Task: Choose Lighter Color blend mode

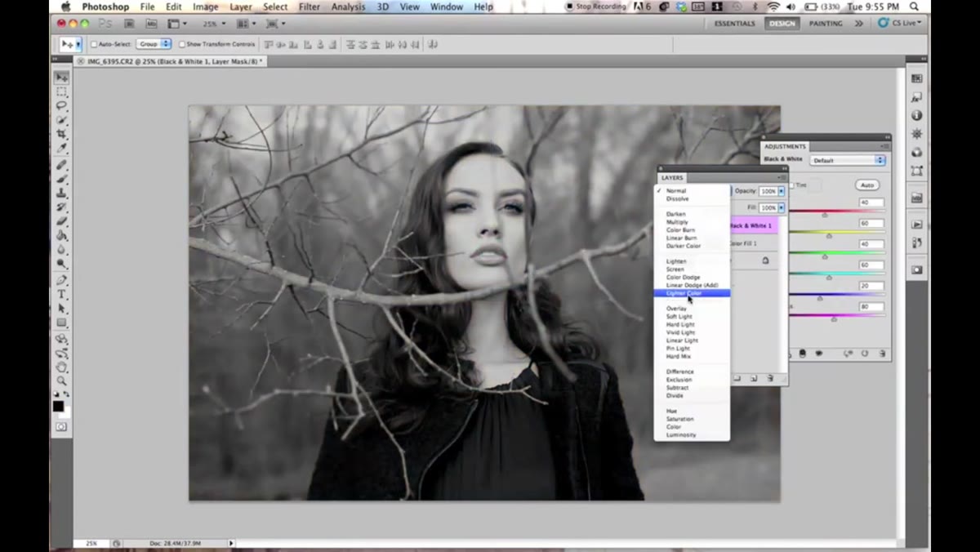Action: (692, 293)
